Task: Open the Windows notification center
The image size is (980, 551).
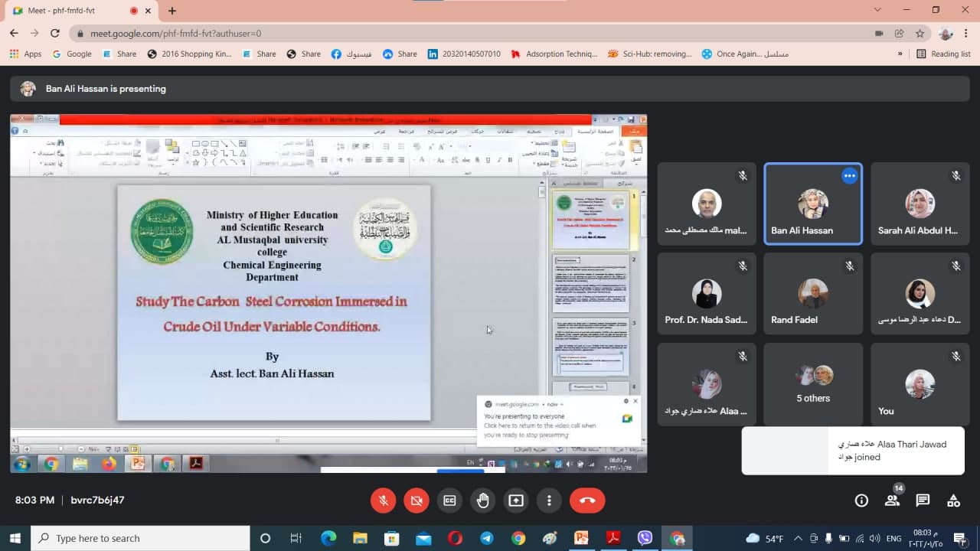Action: pyautogui.click(x=961, y=538)
